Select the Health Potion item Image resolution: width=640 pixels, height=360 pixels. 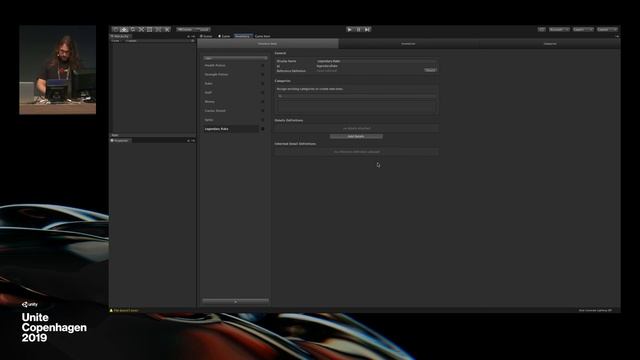pos(231,65)
